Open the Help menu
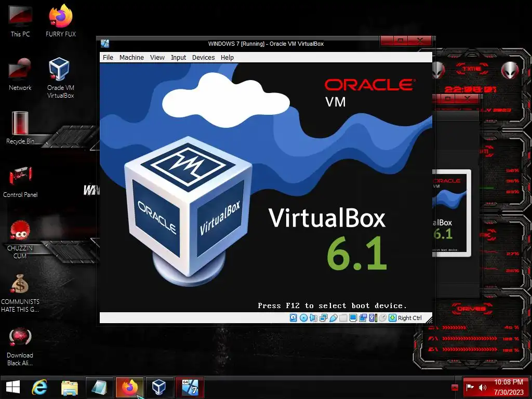Screen dimensions: 532x399 click(x=227, y=57)
